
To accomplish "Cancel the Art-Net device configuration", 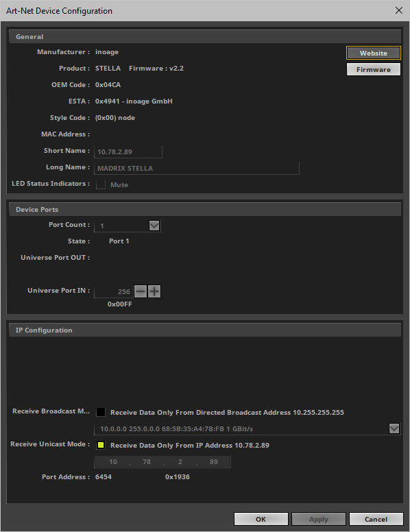I will coord(376,519).
